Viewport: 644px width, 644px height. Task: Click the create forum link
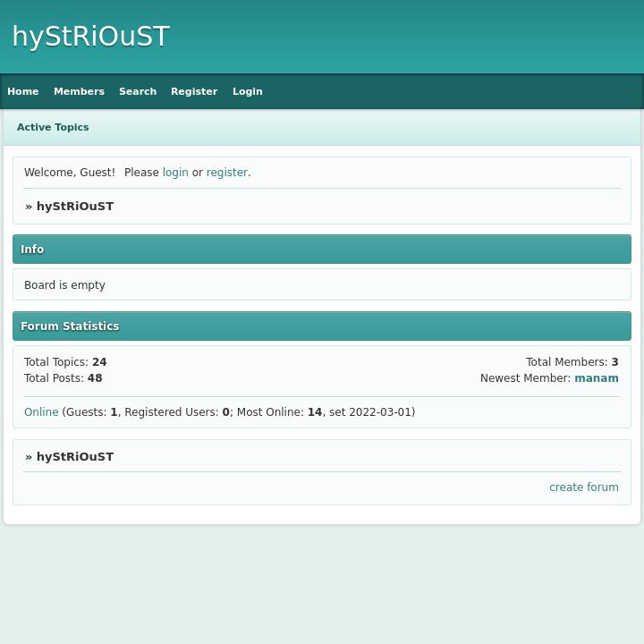pos(583,487)
